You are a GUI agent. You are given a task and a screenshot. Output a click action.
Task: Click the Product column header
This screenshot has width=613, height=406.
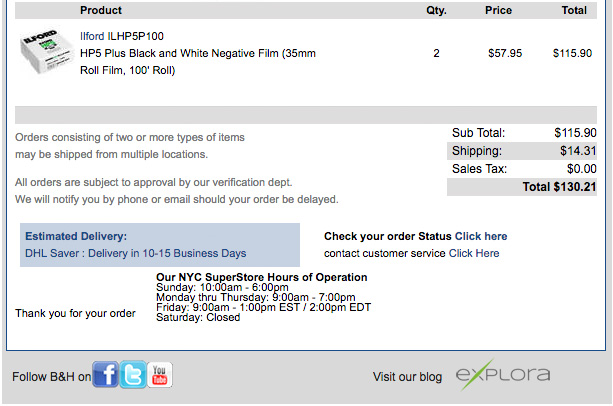pos(101,10)
